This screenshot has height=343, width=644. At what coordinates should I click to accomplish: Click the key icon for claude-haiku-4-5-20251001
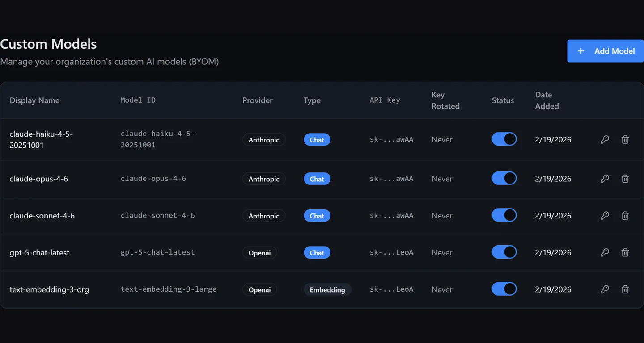(x=605, y=140)
